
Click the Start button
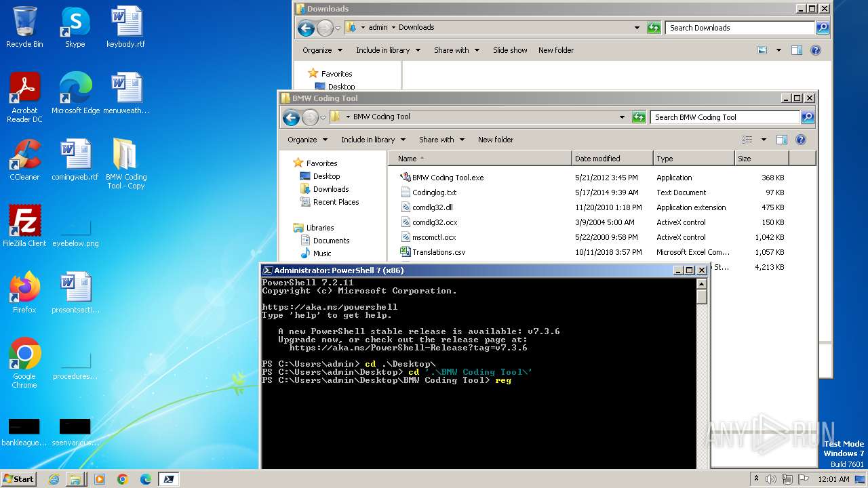18,479
